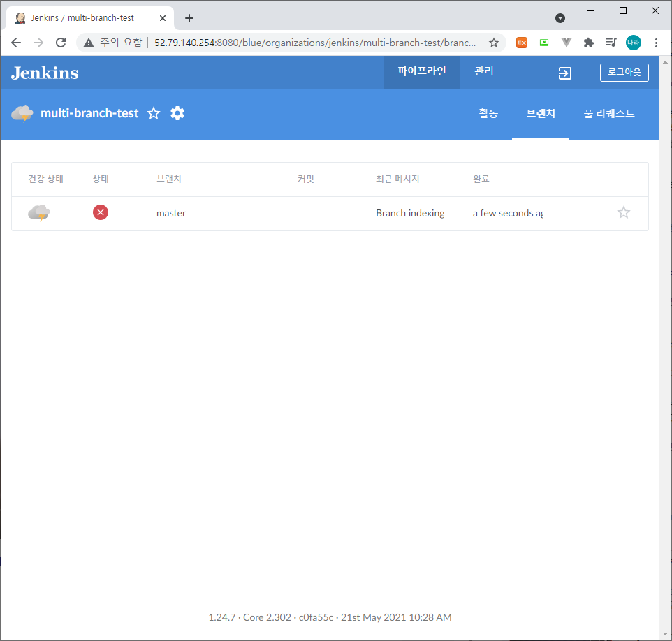Click the scrollbar down arrow
The width and height of the screenshot is (672, 641).
click(665, 634)
